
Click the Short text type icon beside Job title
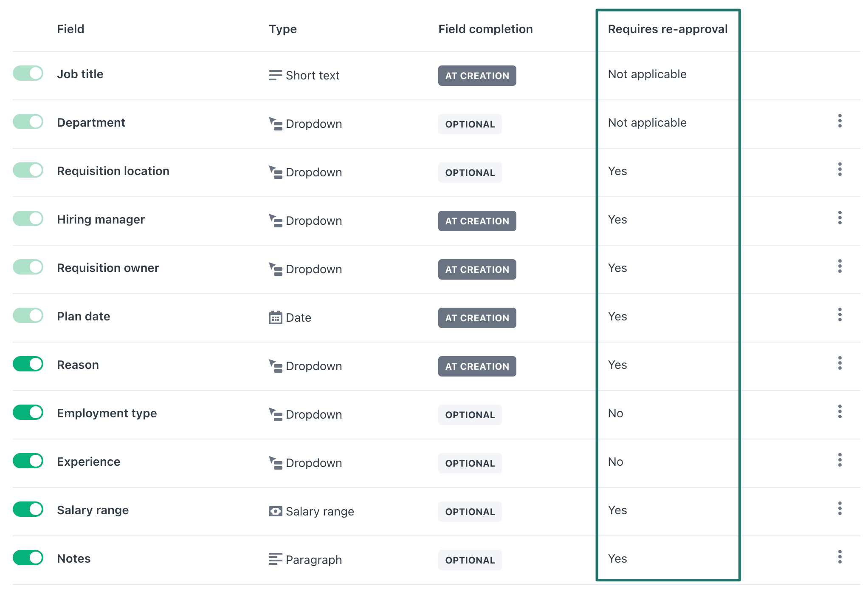(x=274, y=75)
